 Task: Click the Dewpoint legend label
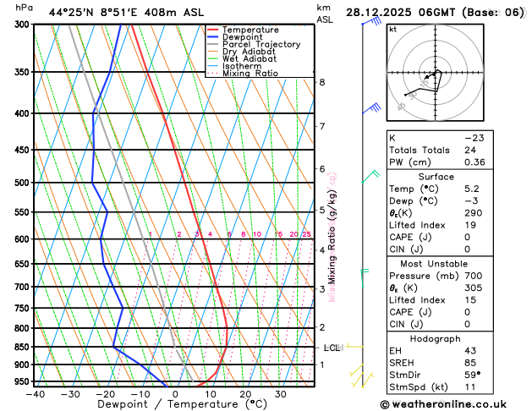coord(242,37)
